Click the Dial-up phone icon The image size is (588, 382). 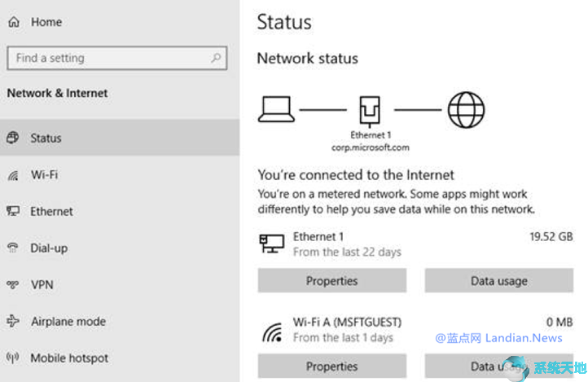coord(13,248)
